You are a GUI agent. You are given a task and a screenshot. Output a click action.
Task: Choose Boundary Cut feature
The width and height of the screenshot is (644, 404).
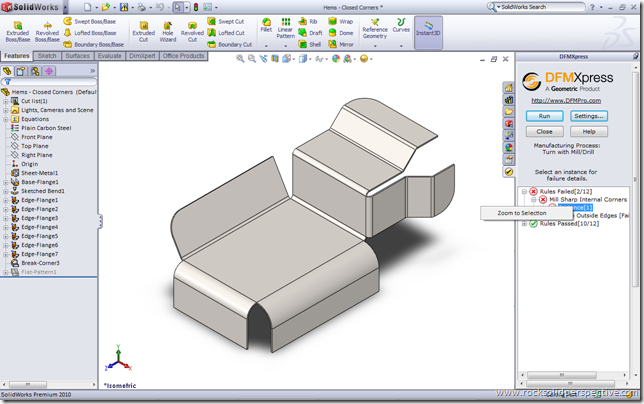click(230, 44)
